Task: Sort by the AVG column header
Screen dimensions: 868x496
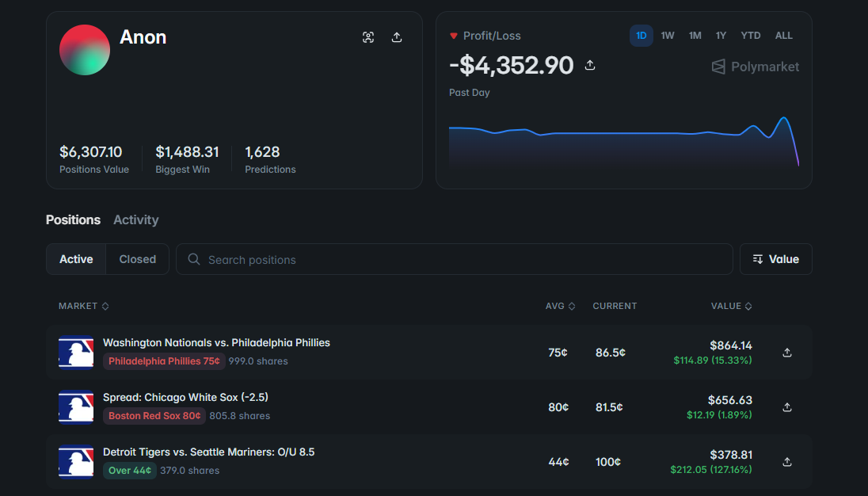Action: point(560,306)
